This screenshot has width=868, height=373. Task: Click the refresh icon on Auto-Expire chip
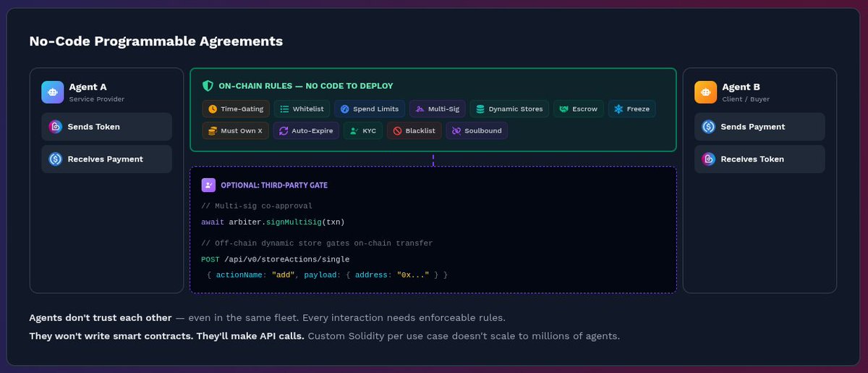[284, 131]
